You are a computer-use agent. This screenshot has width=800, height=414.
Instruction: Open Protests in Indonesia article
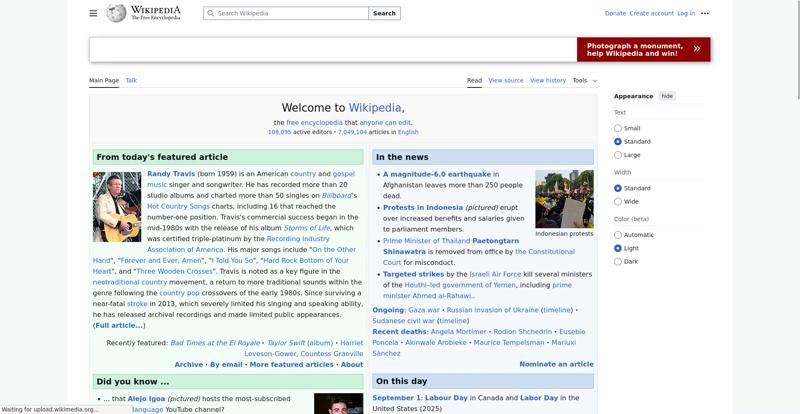(x=423, y=207)
